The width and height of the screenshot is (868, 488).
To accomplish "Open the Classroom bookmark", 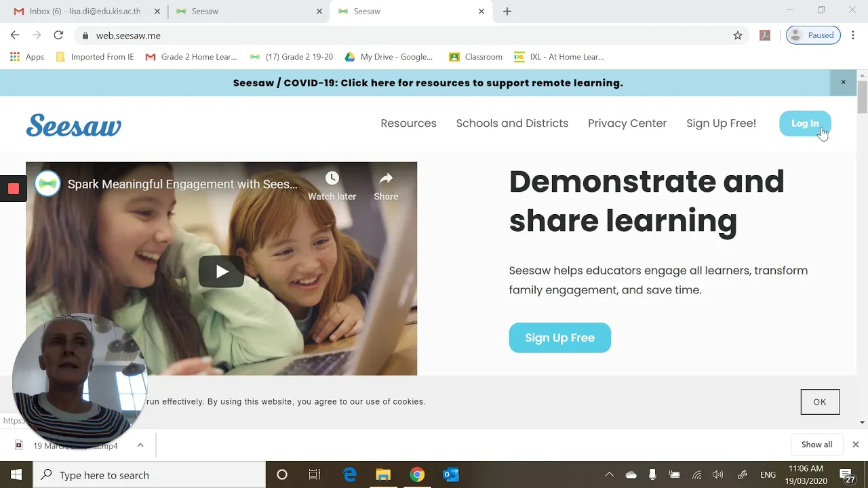I will pos(475,57).
